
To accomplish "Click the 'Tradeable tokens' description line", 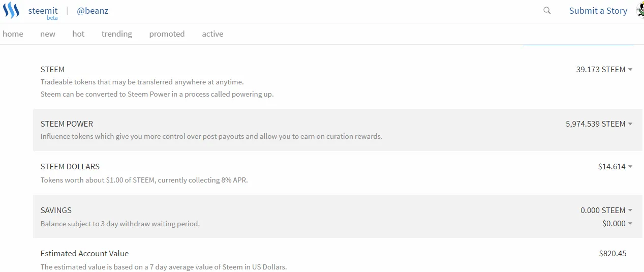I will pyautogui.click(x=142, y=82).
